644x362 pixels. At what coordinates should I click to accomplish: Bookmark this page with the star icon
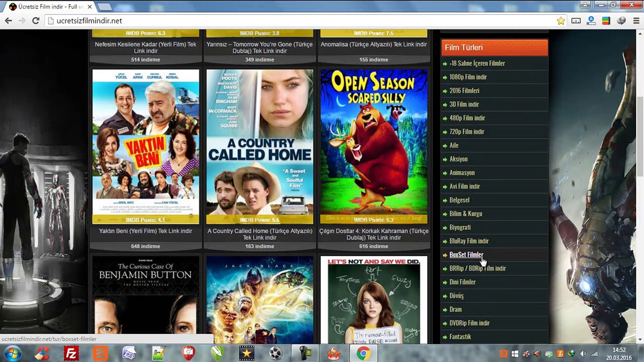(x=560, y=21)
